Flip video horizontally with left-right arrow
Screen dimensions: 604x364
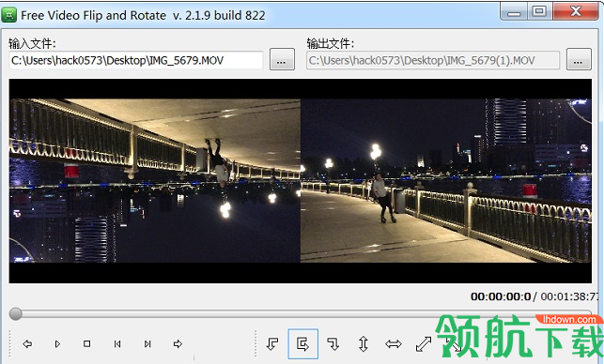coord(394,343)
